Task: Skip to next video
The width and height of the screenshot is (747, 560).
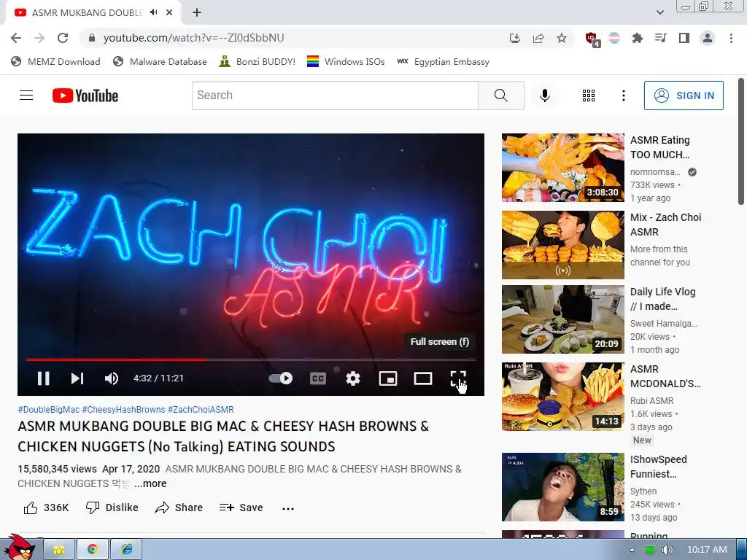Action: click(77, 378)
